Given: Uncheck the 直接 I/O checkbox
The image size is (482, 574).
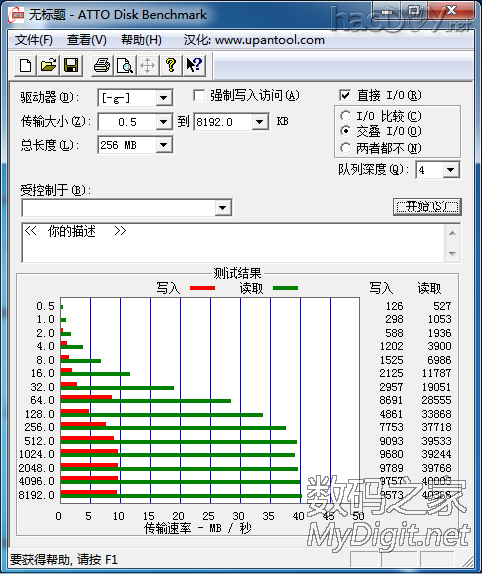Looking at the screenshot, I should [345, 96].
